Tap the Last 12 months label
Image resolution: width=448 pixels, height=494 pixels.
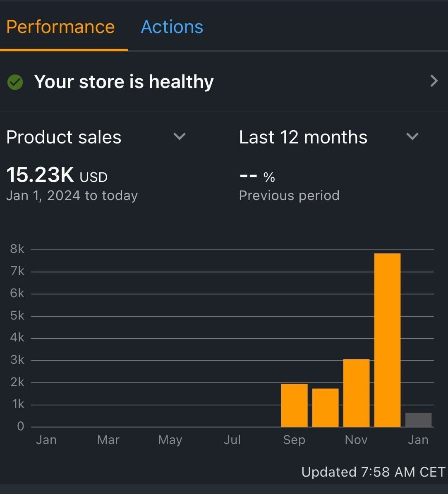(303, 137)
